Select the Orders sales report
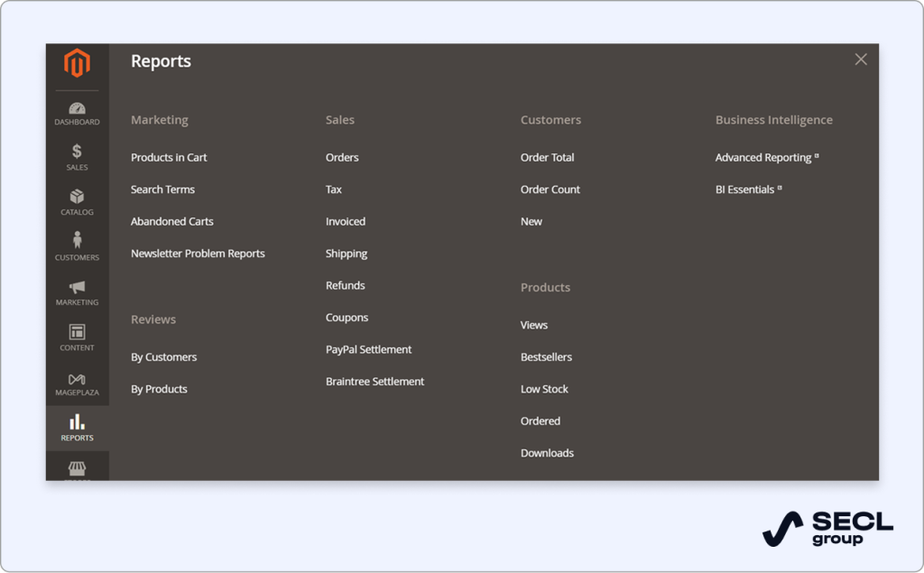 point(342,158)
